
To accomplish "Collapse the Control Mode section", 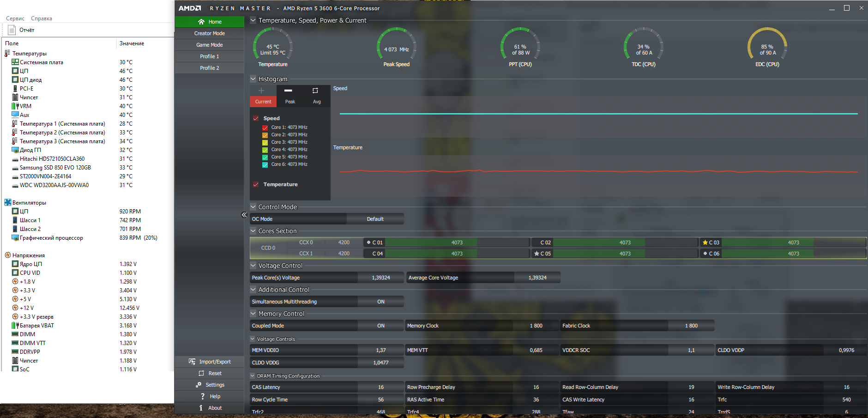I will pyautogui.click(x=253, y=207).
